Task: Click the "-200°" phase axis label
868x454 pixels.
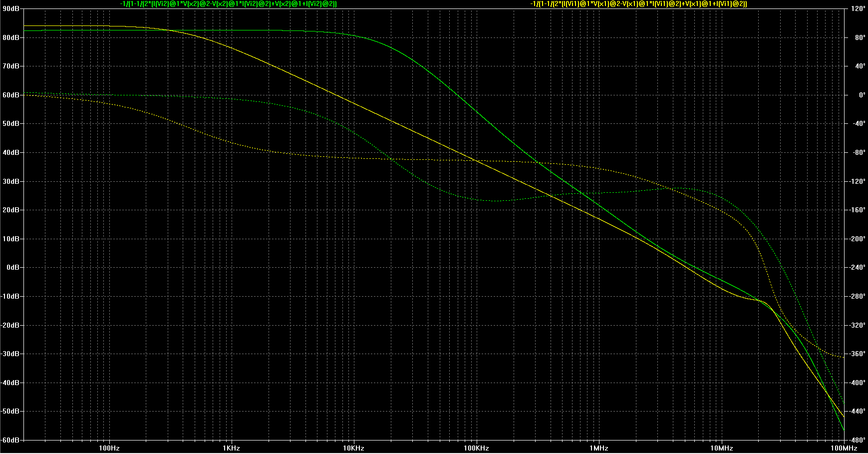Action: [x=858, y=239]
